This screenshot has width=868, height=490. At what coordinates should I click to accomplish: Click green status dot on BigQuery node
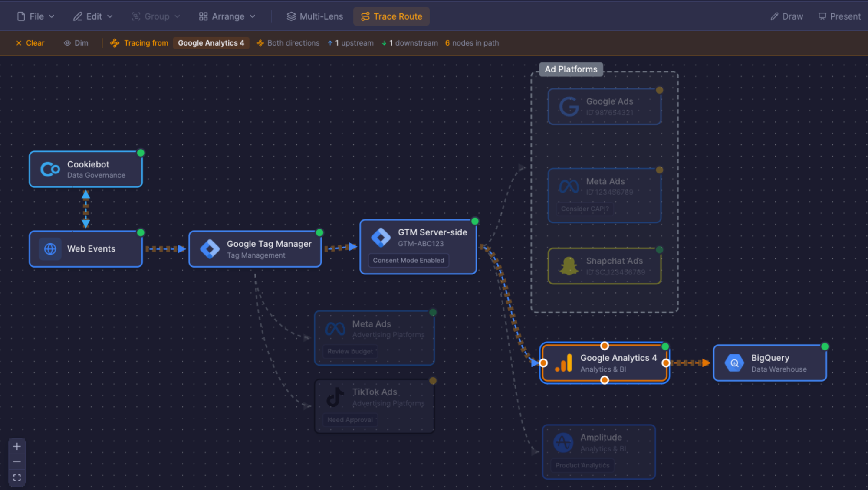[x=825, y=346]
